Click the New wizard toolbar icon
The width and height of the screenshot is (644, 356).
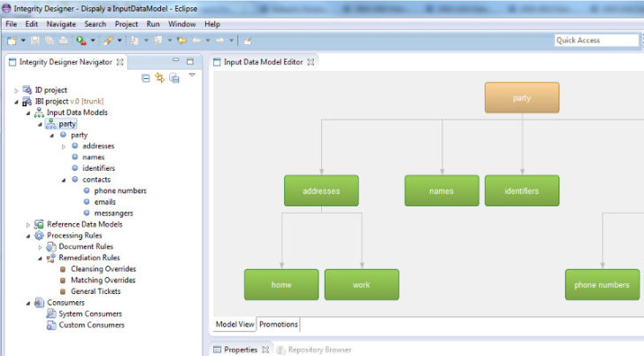point(11,40)
